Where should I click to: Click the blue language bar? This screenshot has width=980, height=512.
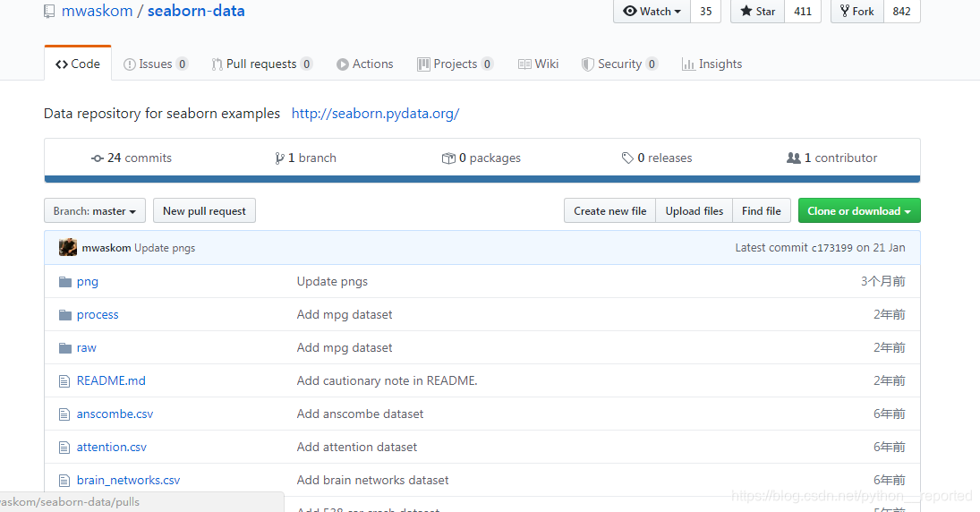coord(481,179)
